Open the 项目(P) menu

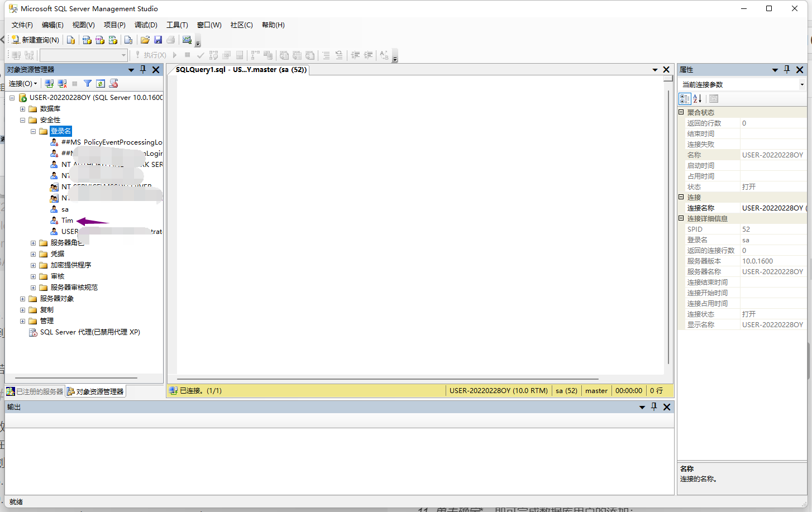click(x=114, y=25)
